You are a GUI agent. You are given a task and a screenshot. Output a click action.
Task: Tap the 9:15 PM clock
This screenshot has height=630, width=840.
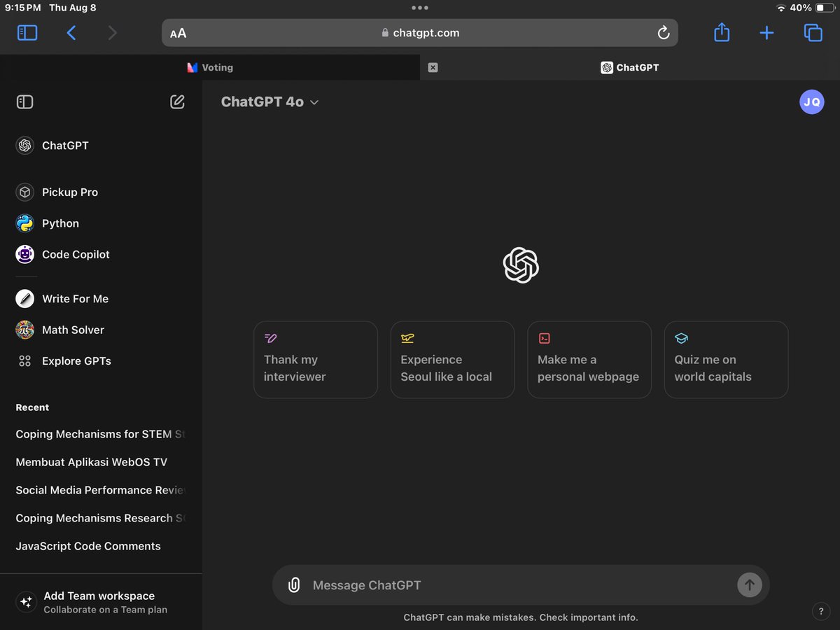point(22,8)
